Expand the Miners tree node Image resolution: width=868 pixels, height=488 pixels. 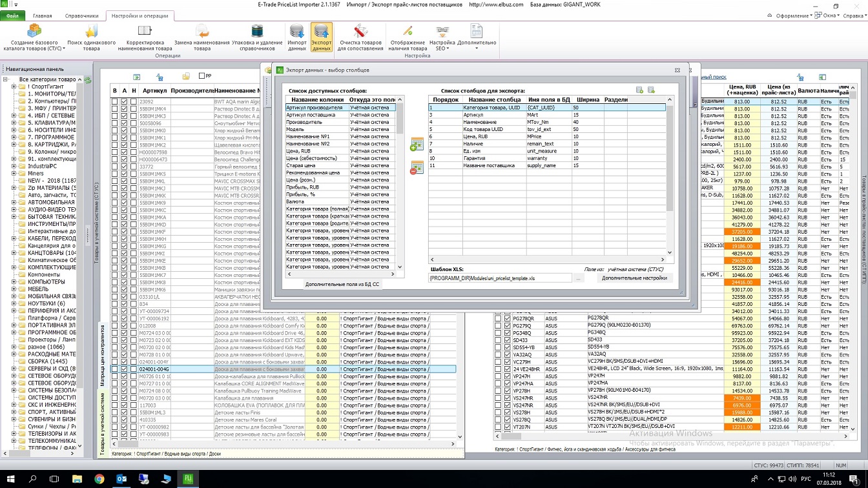pos(14,173)
